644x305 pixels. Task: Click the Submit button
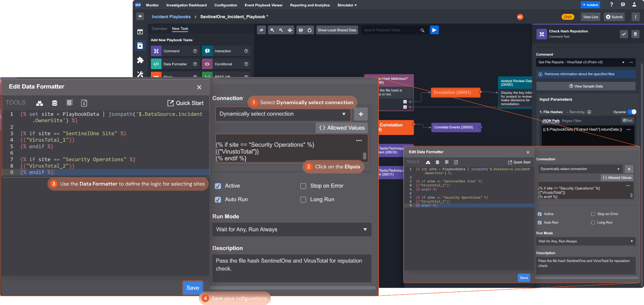[x=614, y=17]
